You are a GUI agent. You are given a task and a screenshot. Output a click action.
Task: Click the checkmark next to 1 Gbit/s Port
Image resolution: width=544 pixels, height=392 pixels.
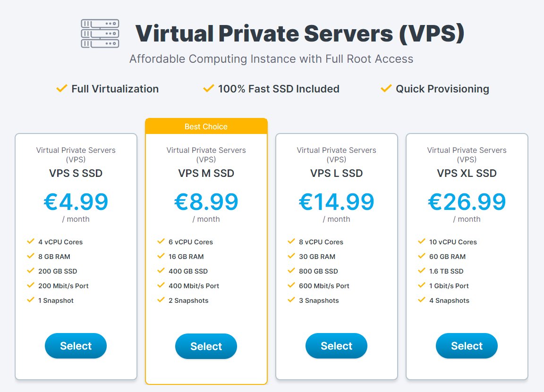click(x=422, y=285)
